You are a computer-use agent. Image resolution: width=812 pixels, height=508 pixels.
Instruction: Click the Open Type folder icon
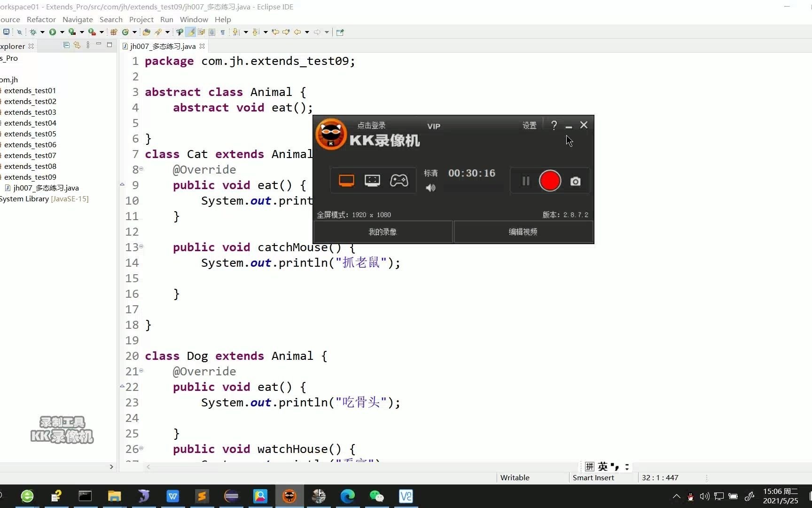(147, 32)
